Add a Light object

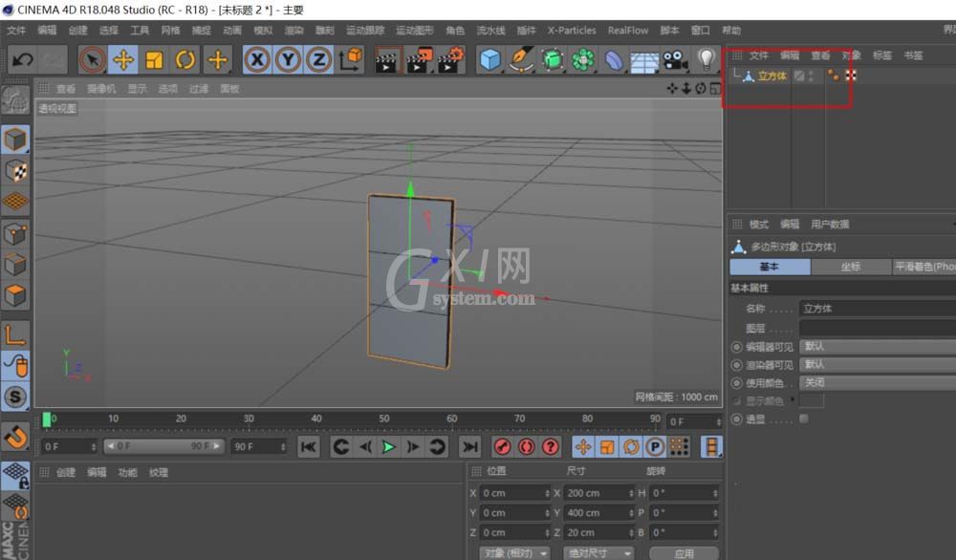point(706,59)
